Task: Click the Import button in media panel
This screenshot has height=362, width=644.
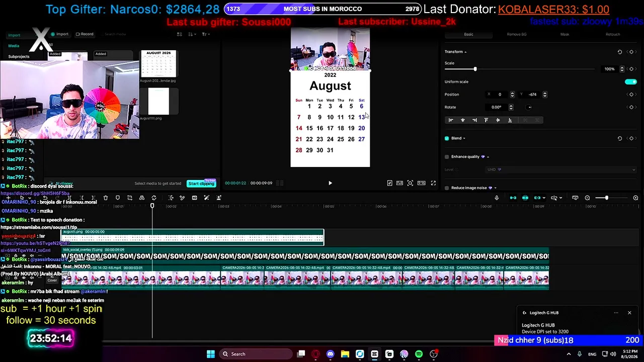Action: (59, 34)
